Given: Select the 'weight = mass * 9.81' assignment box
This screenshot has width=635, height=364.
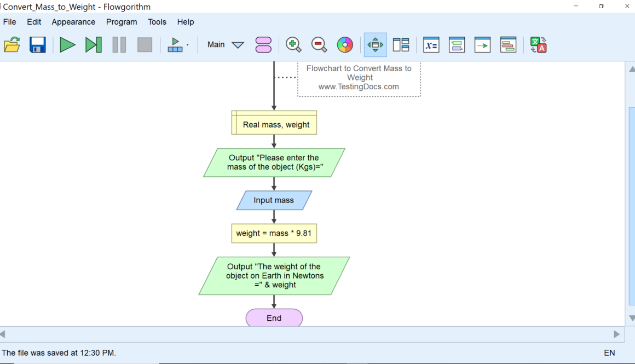Looking at the screenshot, I should pos(274,233).
